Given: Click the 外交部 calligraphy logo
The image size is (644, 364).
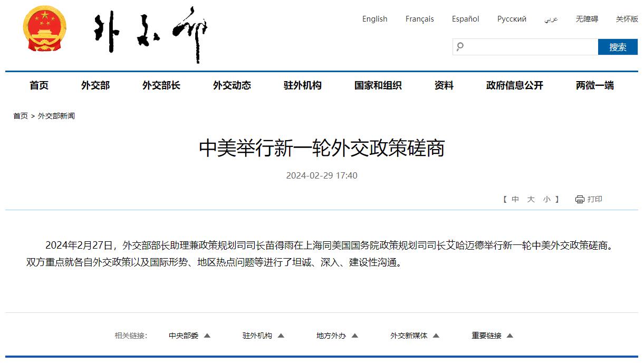Looking at the screenshot, I should pyautogui.click(x=151, y=34).
